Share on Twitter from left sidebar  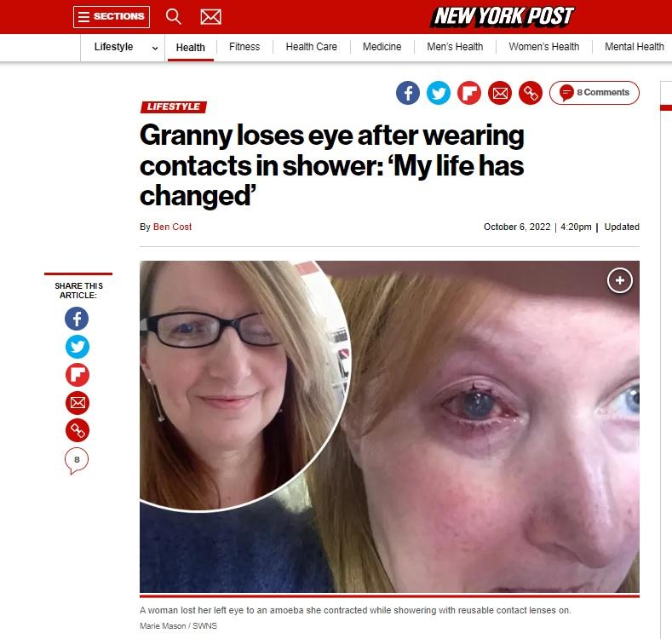78,347
